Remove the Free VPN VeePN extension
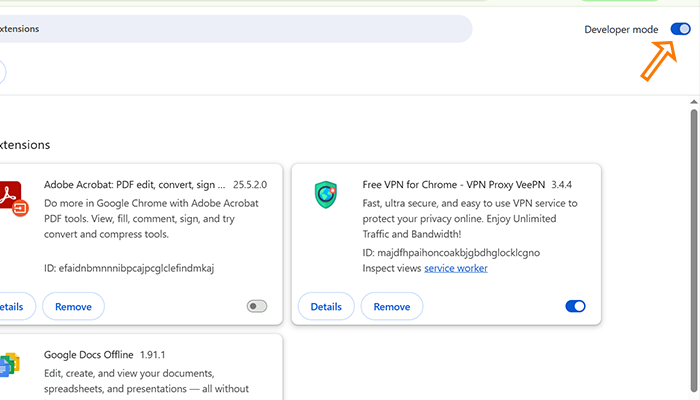This screenshot has width=700, height=400. [x=392, y=307]
